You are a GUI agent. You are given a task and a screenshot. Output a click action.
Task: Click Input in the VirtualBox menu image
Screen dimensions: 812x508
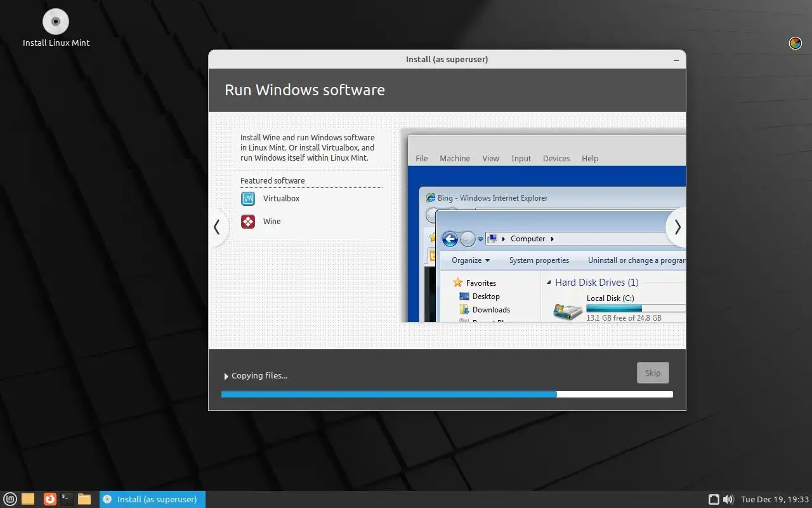click(x=521, y=159)
